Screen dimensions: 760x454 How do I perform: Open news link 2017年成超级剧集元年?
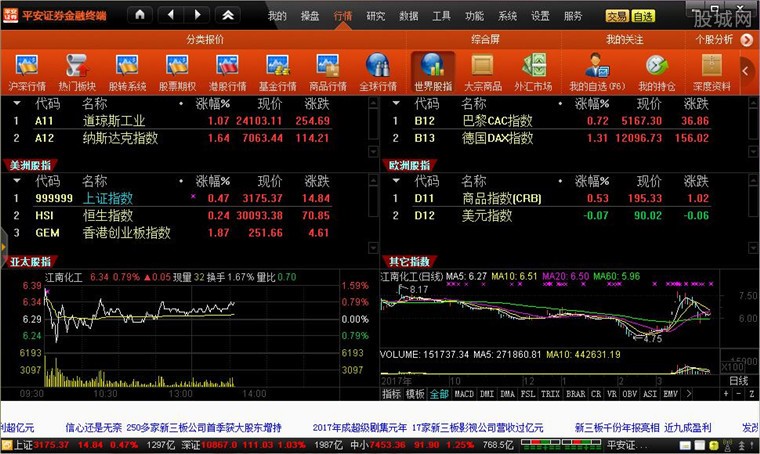click(x=360, y=428)
